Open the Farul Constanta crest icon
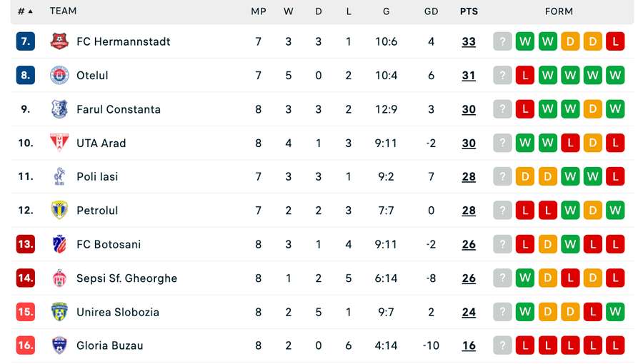Viewport: 643px width, 364px height. tap(59, 109)
